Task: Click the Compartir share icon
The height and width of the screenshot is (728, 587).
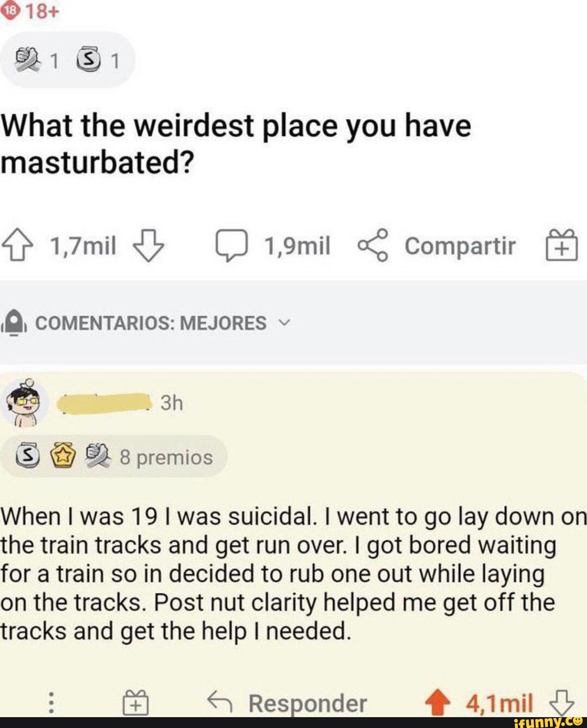Action: tap(373, 246)
